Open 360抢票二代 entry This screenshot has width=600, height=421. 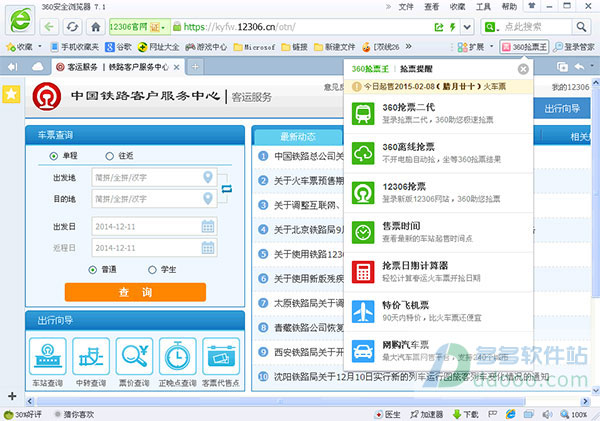(x=439, y=113)
